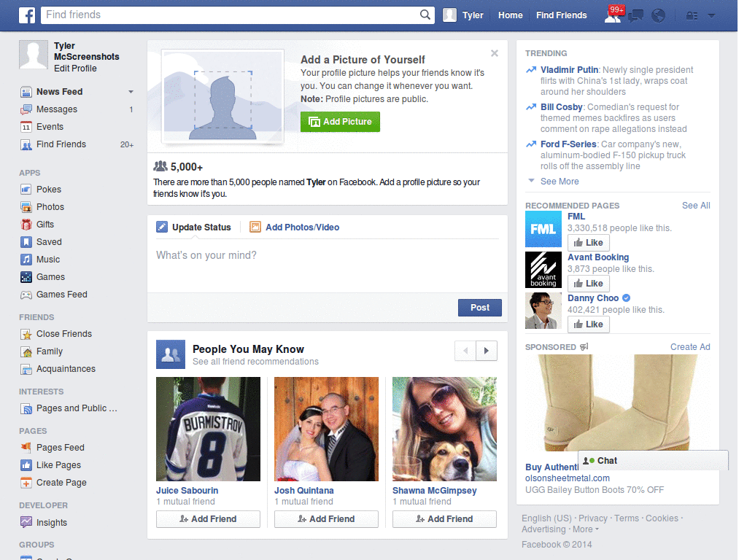Click the Games app icon
The image size is (747, 560).
(26, 277)
